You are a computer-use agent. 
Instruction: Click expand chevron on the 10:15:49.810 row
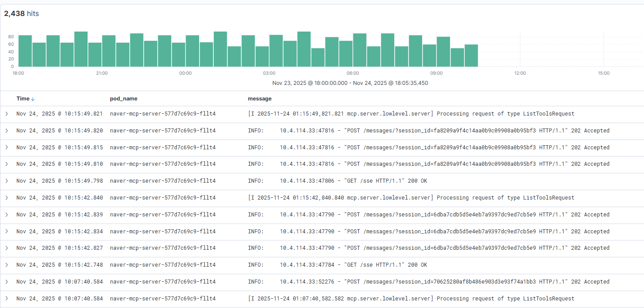click(x=6, y=164)
